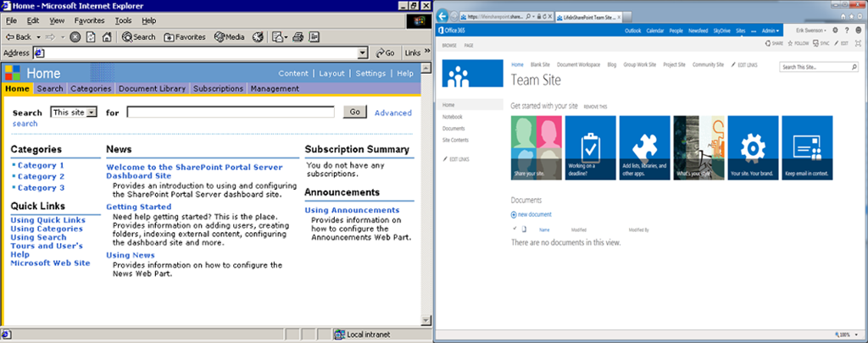Open the Admin dropdown in Office 365 bar
Screen dimensions: 868x343
click(771, 30)
